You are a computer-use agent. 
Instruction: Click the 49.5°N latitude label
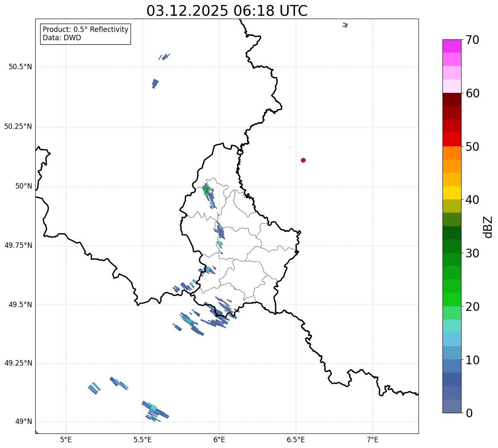[20, 305]
